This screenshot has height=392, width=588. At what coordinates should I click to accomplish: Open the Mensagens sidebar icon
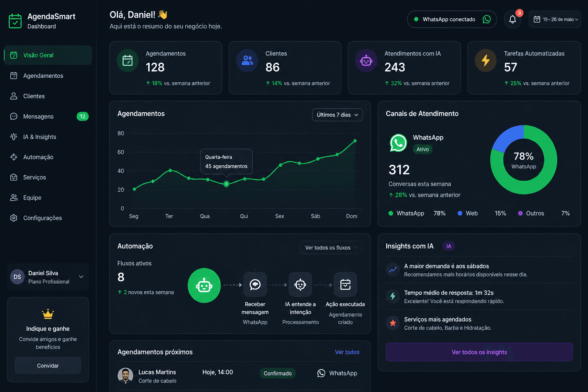click(x=14, y=116)
